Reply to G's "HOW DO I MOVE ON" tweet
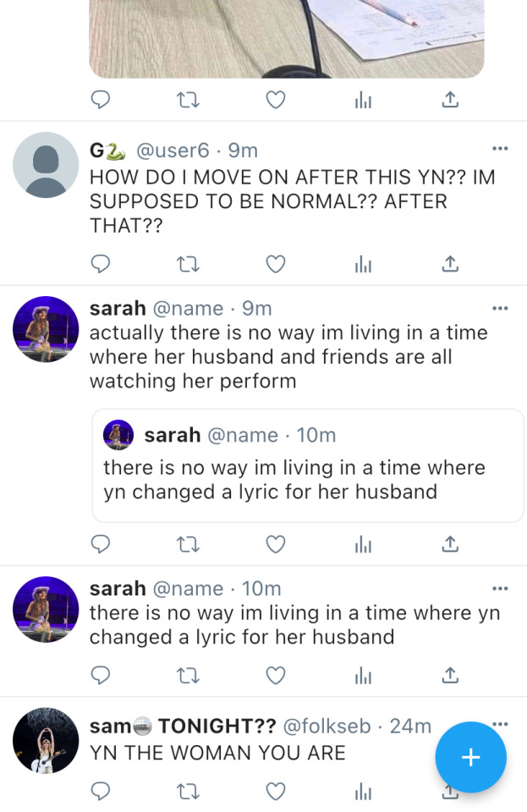527x812 pixels. click(x=101, y=264)
